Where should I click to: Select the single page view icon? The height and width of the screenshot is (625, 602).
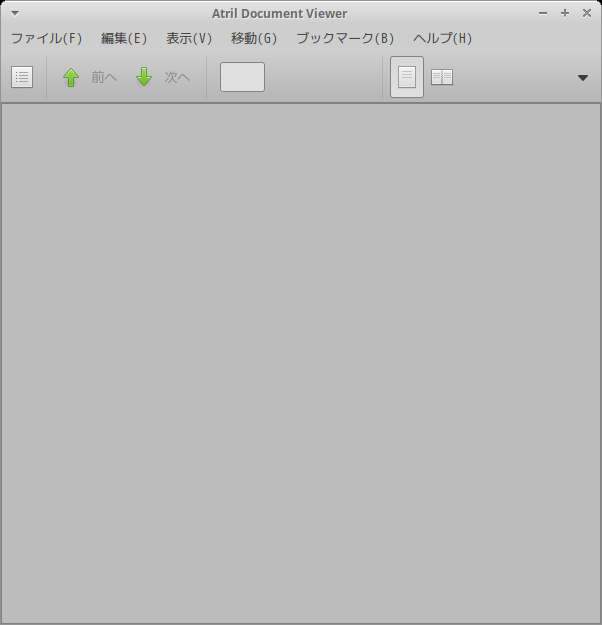(407, 77)
